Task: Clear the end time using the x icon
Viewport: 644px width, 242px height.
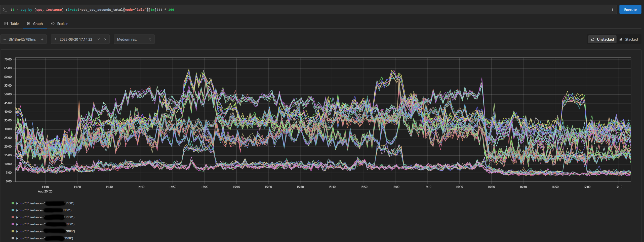Action: point(98,39)
